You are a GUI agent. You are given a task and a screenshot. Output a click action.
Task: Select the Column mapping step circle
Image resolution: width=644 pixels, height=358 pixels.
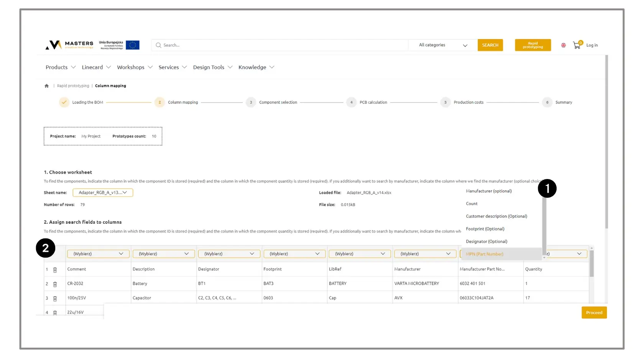point(159,102)
